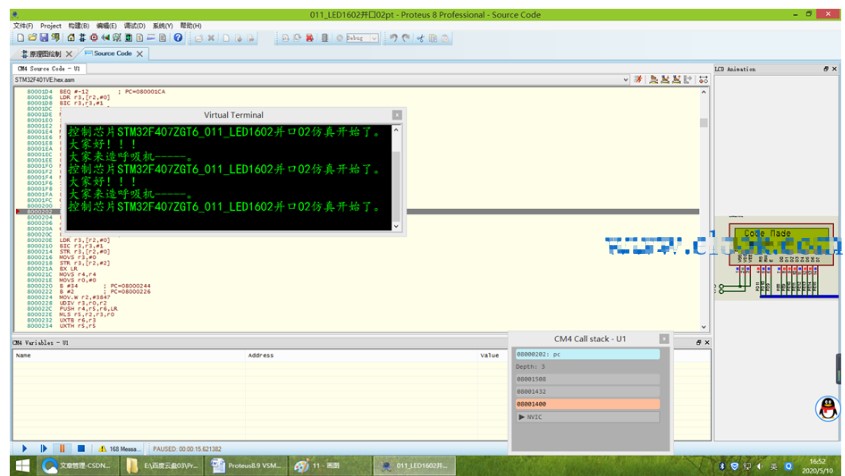Click the source code scroll down arrow
Screen dimensions: 845x476
pos(703,327)
